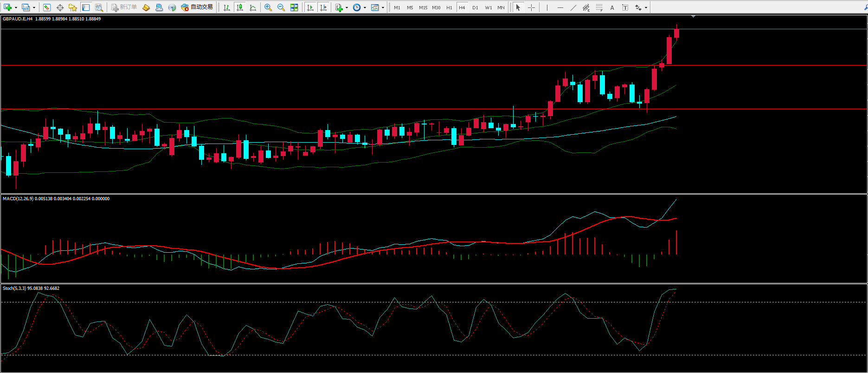Select the Crosshair cursor tool
The height and width of the screenshot is (373, 868).
click(x=531, y=7)
